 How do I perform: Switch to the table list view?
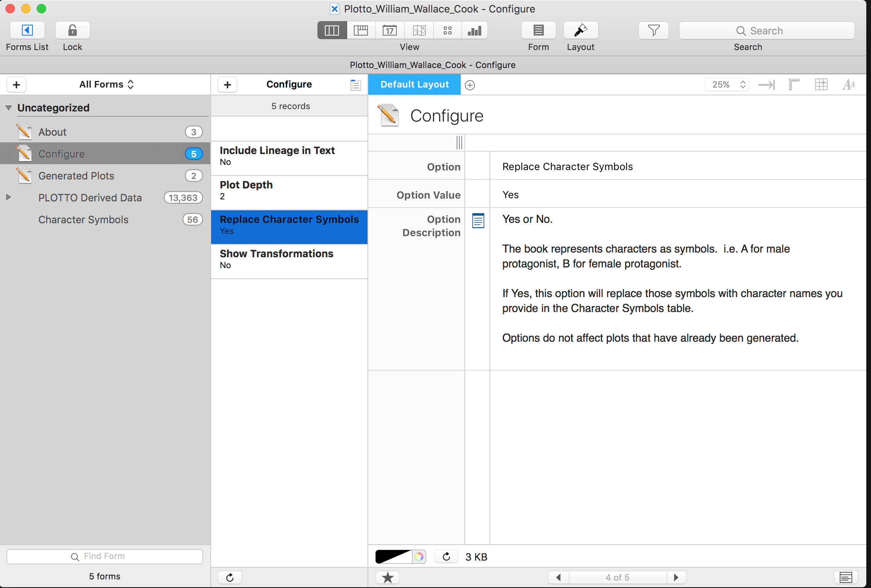pyautogui.click(x=361, y=30)
